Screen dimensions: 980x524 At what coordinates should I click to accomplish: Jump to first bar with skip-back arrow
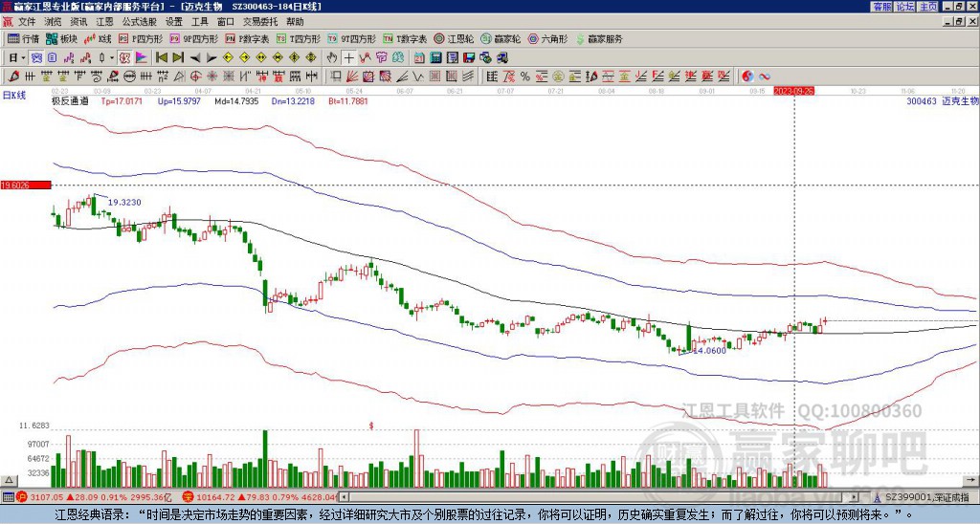[x=161, y=58]
